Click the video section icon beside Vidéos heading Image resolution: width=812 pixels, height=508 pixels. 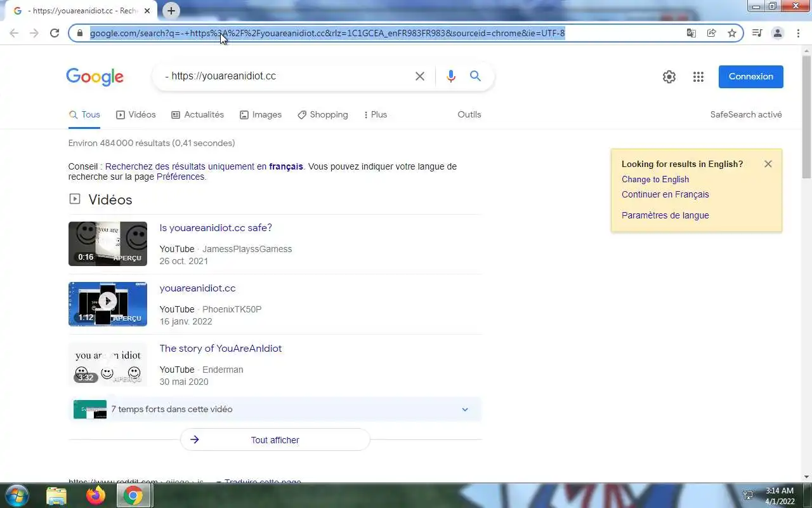coord(75,199)
